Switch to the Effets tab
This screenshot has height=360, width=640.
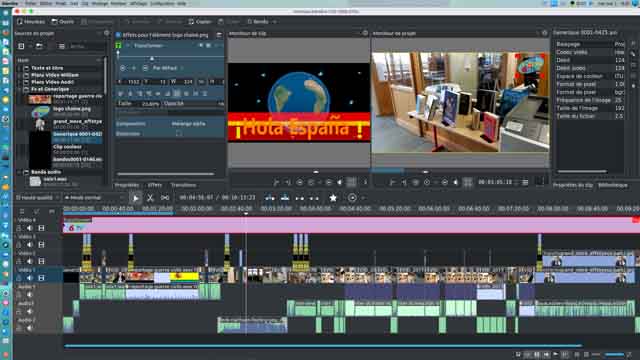coord(155,185)
